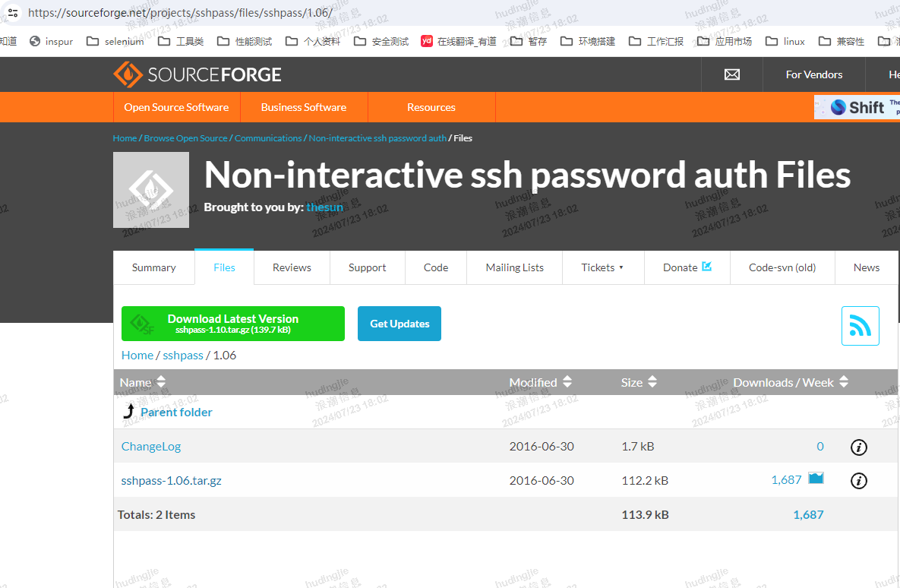Click the info icon beside sshpass-1.06.tar.gz
Screen dimensions: 900x588
tap(858, 481)
